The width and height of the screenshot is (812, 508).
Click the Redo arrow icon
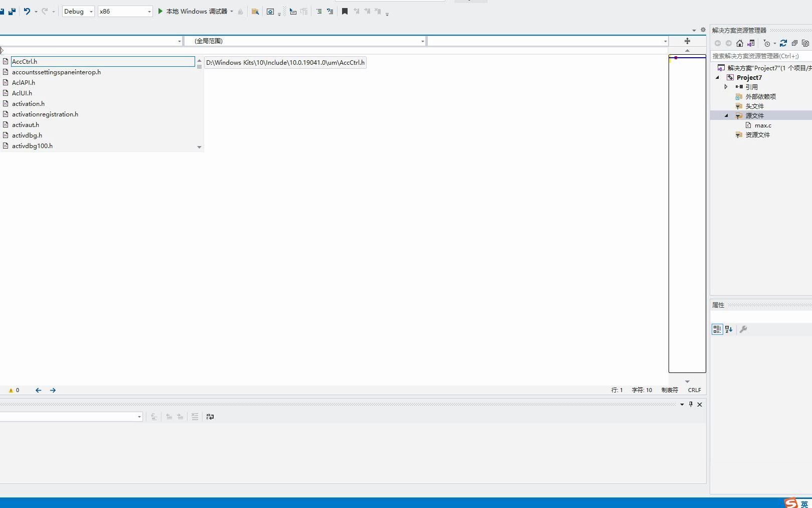[x=45, y=11]
